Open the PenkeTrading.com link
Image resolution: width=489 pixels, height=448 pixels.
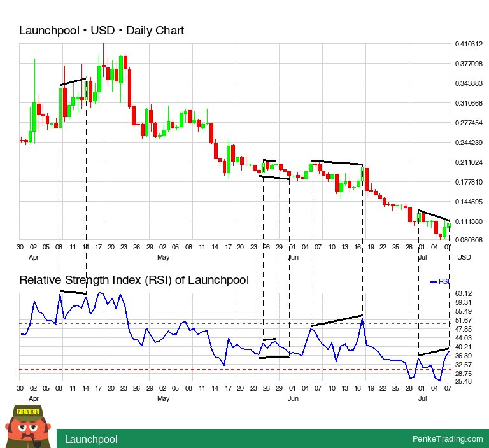(448, 438)
